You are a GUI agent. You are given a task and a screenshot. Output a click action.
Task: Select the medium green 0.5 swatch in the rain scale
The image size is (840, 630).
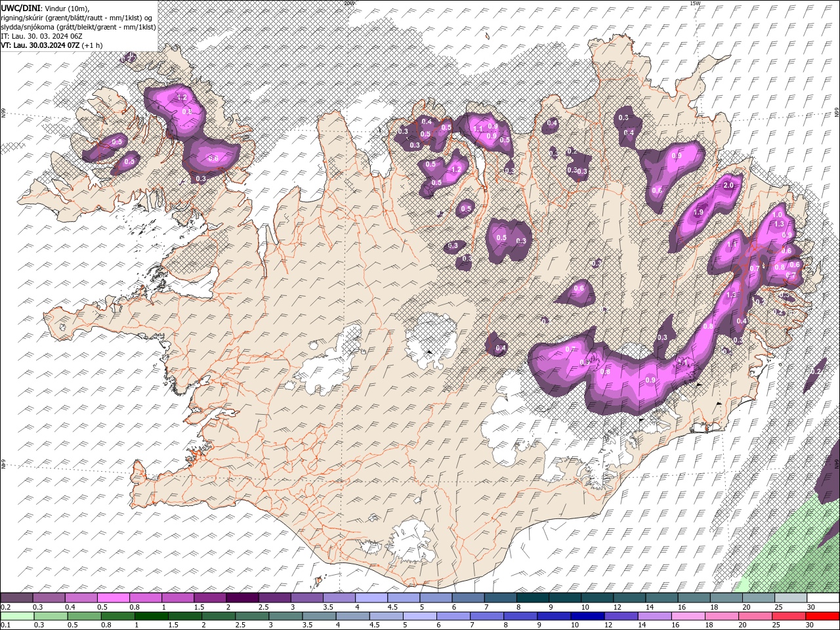pyautogui.click(x=84, y=616)
